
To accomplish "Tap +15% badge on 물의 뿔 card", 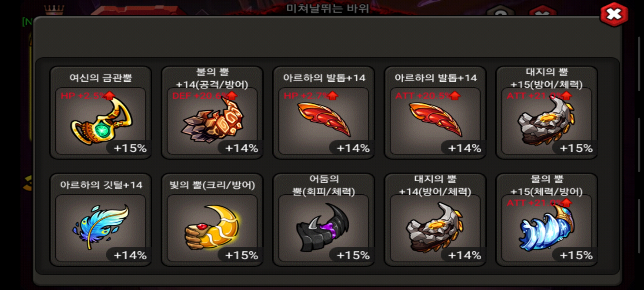I will (576, 255).
